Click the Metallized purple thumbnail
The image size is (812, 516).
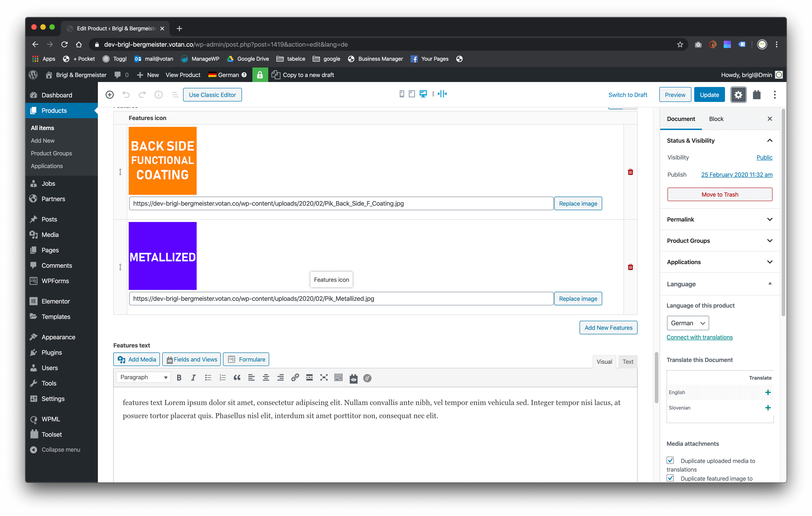(x=162, y=256)
